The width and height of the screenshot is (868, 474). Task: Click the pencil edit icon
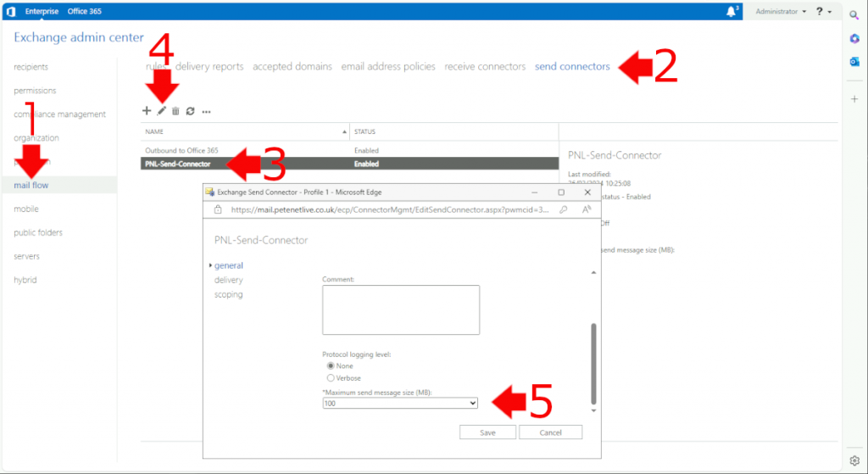click(x=161, y=111)
